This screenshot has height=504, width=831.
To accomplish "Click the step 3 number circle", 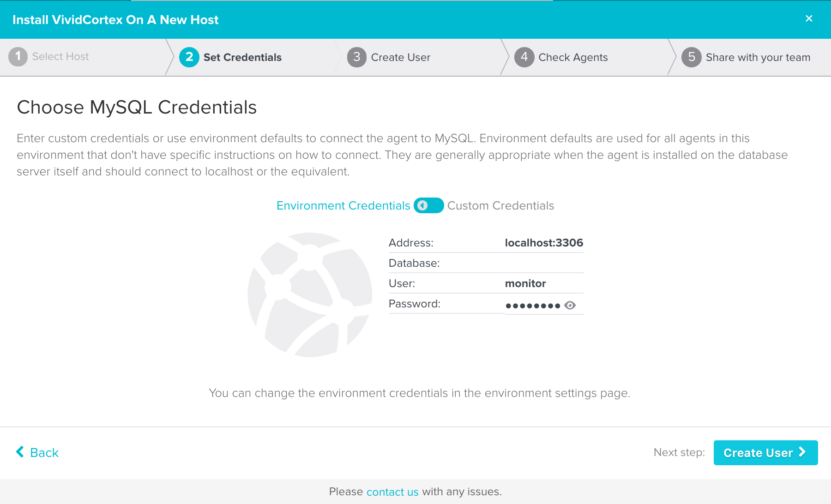I will [x=357, y=57].
